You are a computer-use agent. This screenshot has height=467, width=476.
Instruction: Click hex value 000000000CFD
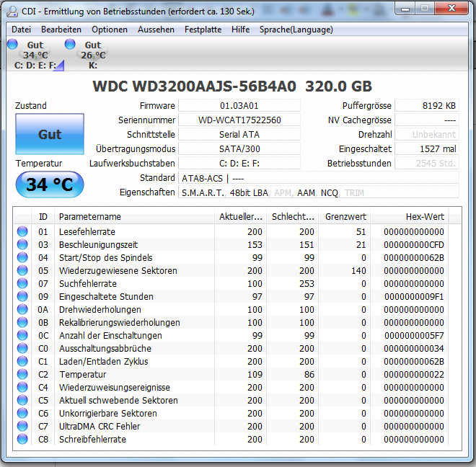coord(414,245)
